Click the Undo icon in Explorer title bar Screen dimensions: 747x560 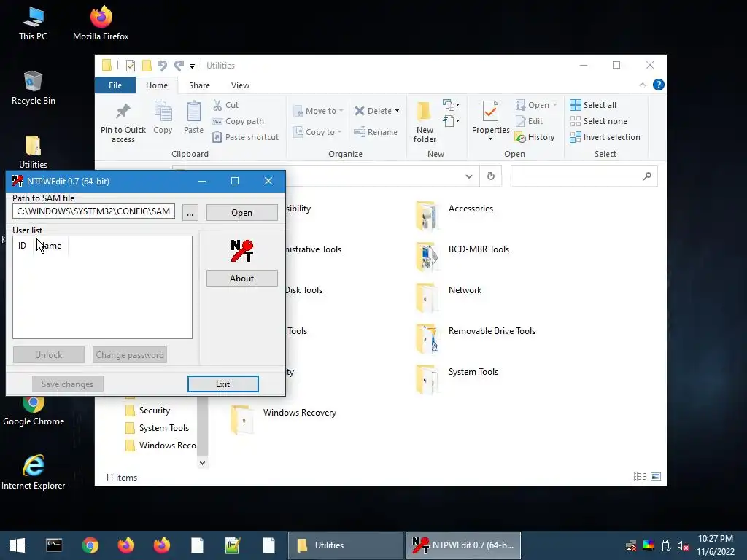coord(162,65)
